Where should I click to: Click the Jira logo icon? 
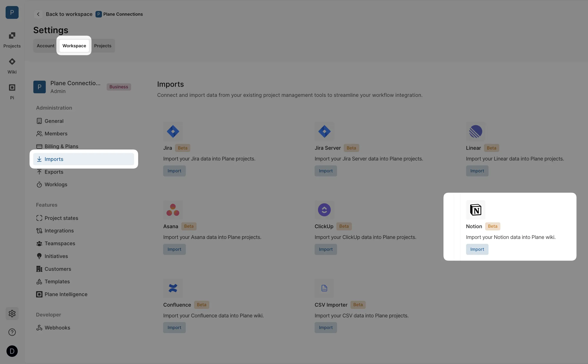(173, 131)
